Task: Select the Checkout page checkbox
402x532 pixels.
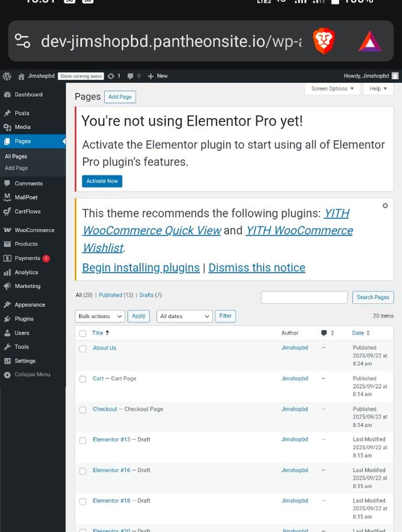Action: [83, 410]
